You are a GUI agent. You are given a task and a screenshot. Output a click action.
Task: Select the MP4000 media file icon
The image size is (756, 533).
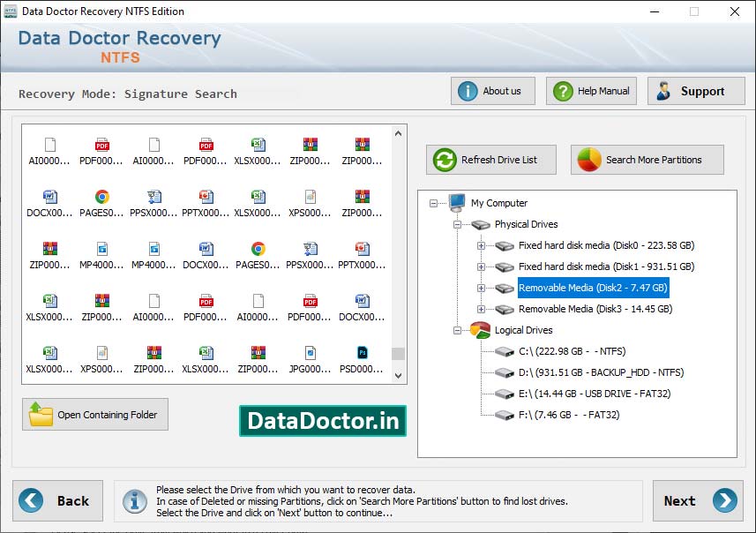[103, 249]
